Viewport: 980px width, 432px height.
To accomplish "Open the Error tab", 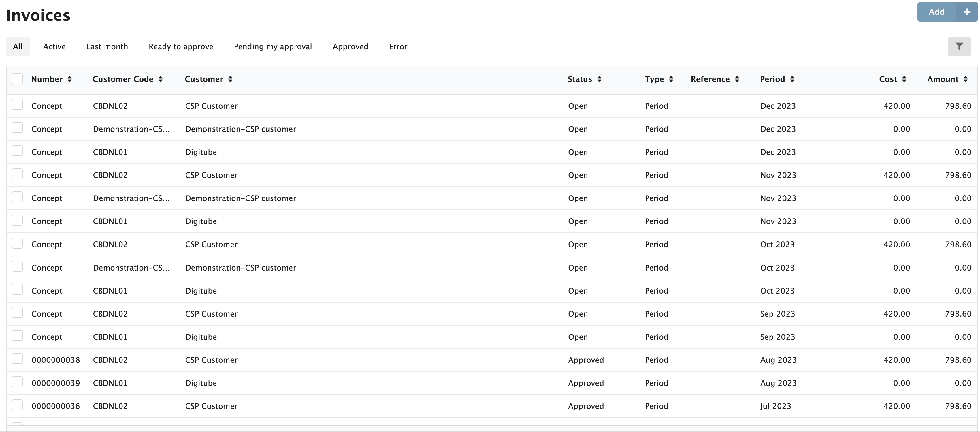I will coord(398,46).
